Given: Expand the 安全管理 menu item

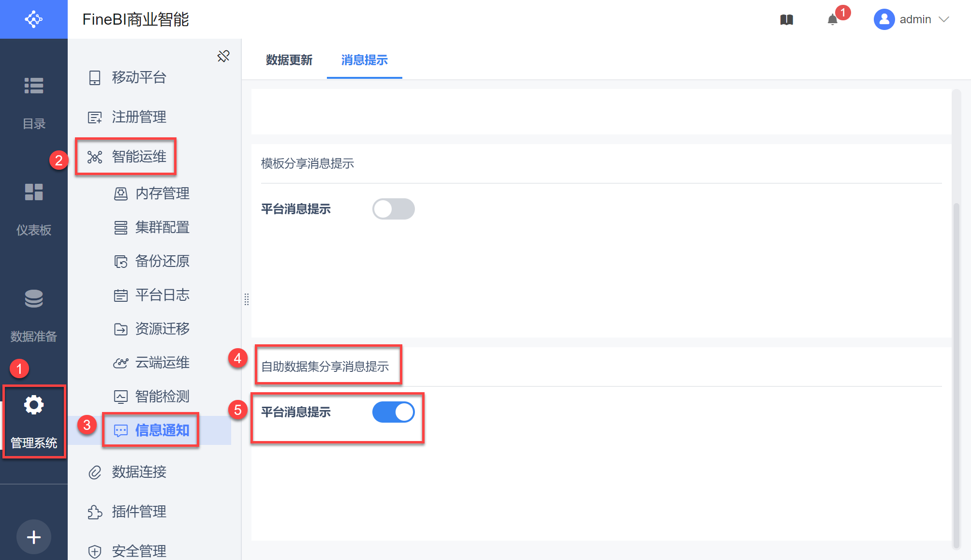Looking at the screenshot, I should 139,550.
